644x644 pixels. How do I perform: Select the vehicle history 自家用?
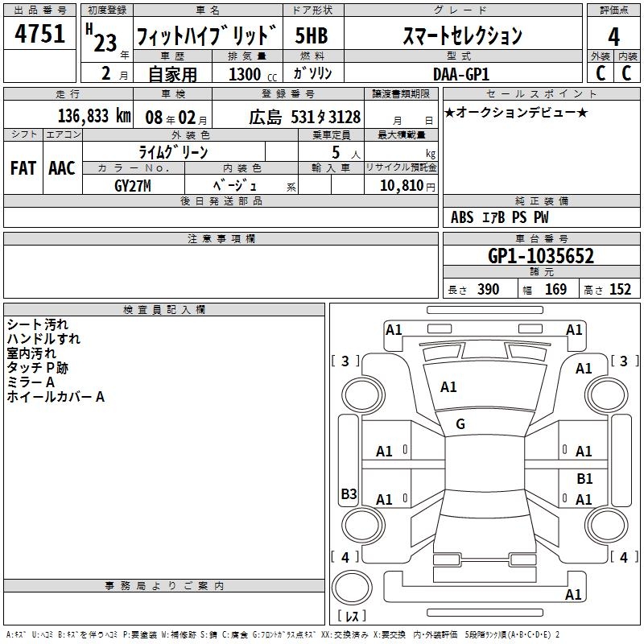coord(172,74)
